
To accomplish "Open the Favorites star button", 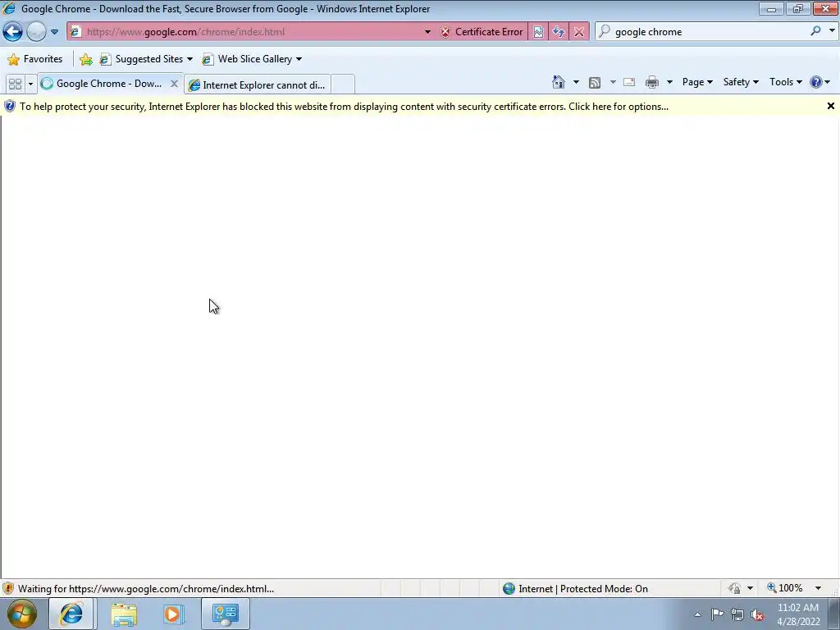I will point(35,59).
